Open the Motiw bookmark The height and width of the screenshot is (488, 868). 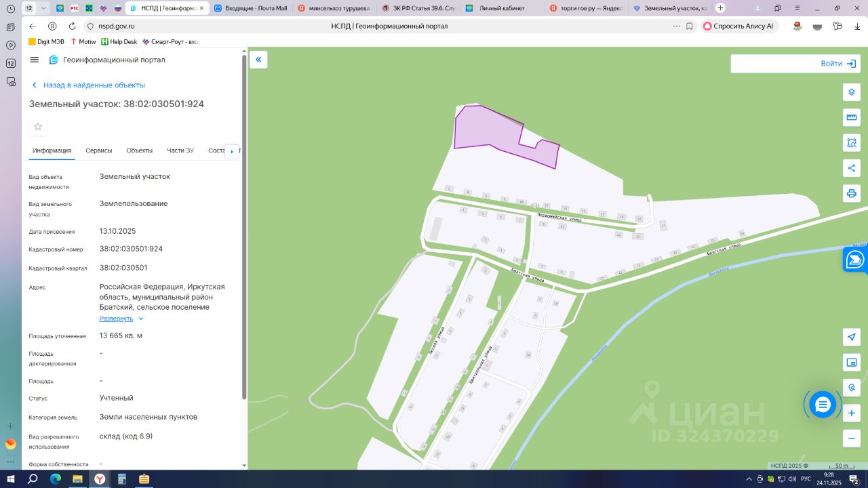83,42
